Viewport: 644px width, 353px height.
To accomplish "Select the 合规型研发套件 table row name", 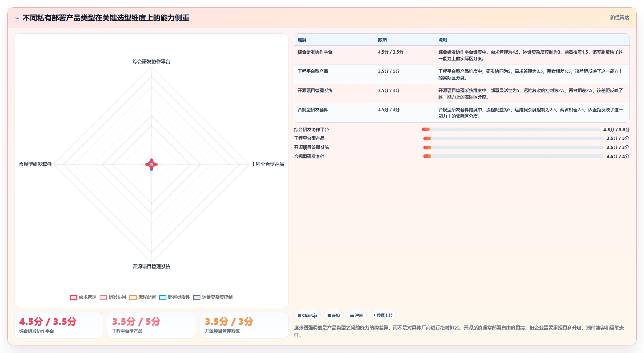I will tap(313, 110).
